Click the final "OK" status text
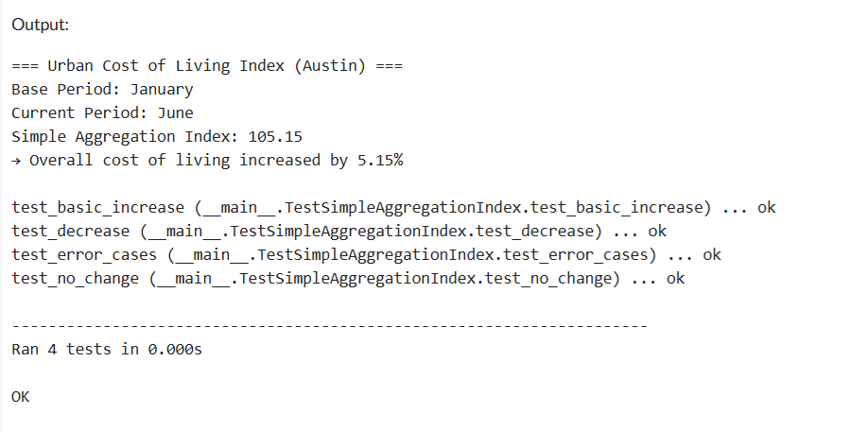The width and height of the screenshot is (868, 431). (x=21, y=397)
